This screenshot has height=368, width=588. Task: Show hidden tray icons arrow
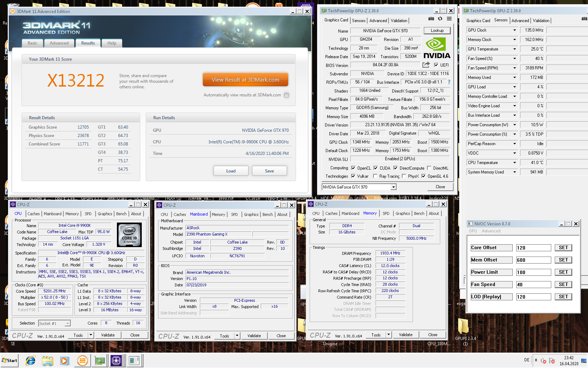(x=536, y=360)
